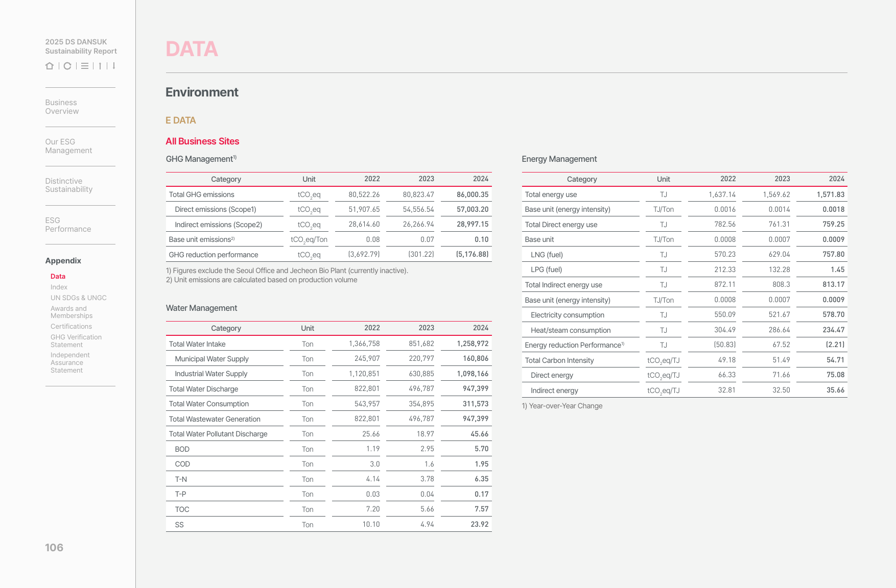Click 'Total Direct energy use' row label
Image resolution: width=896 pixels, height=588 pixels.
(x=561, y=225)
